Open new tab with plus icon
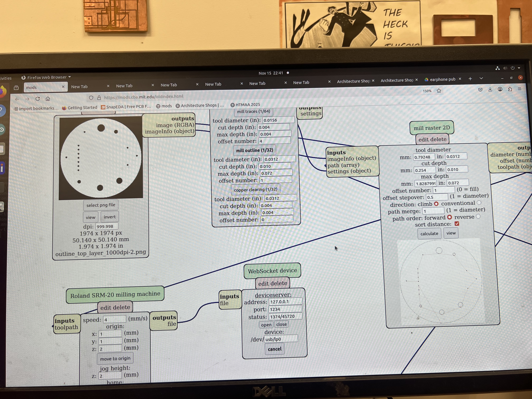Image resolution: width=532 pixels, height=399 pixels. click(470, 79)
